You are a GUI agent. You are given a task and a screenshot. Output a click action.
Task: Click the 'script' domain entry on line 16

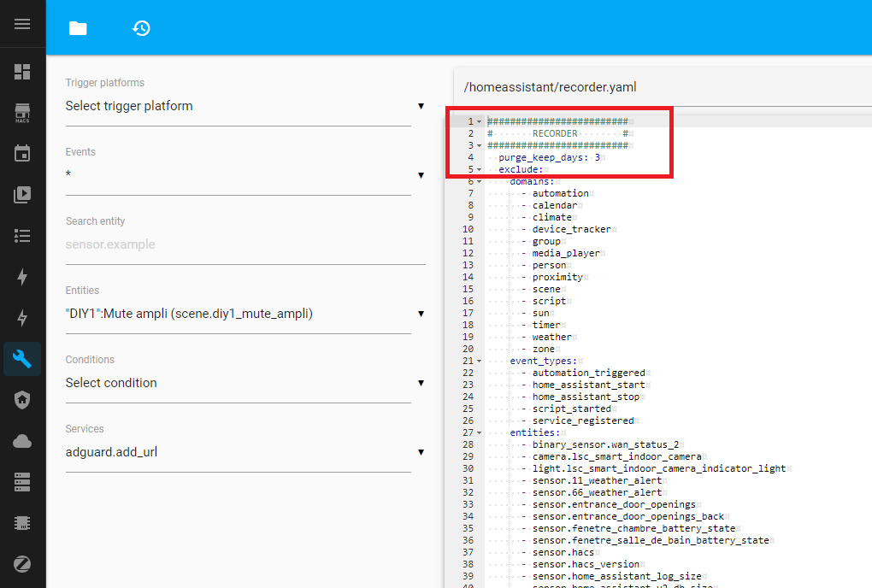pyautogui.click(x=550, y=301)
